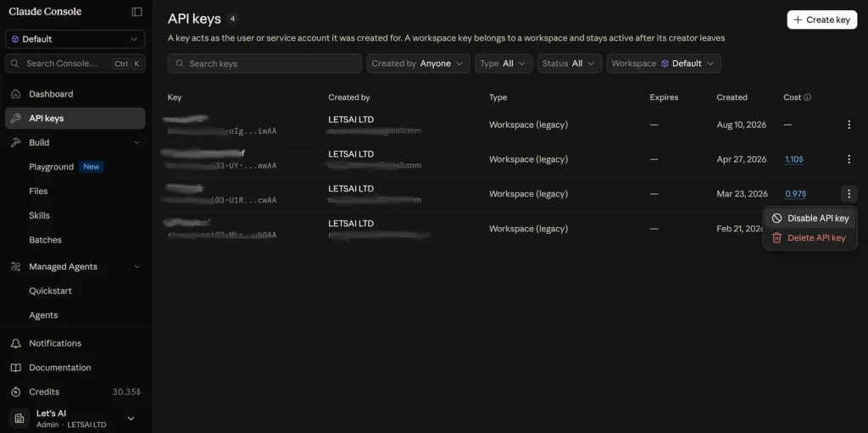The width and height of the screenshot is (868, 433).
Task: Click the Created column header
Action: 732,97
